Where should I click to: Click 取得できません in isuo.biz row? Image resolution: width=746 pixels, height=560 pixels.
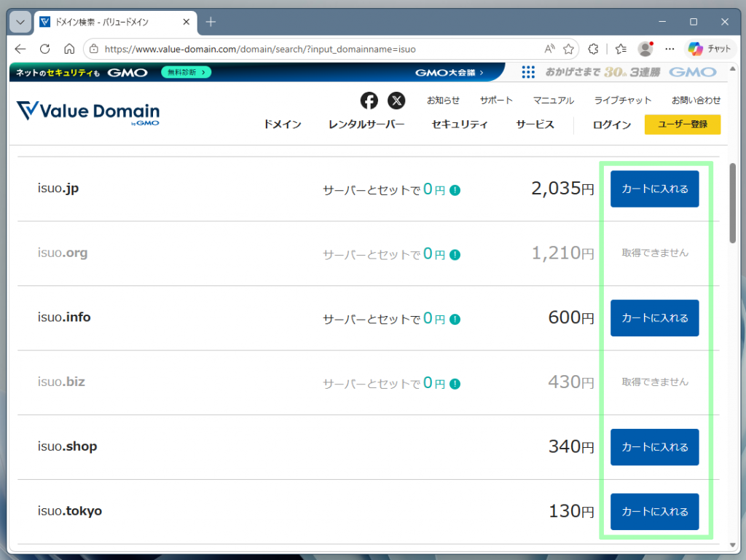[x=655, y=382]
